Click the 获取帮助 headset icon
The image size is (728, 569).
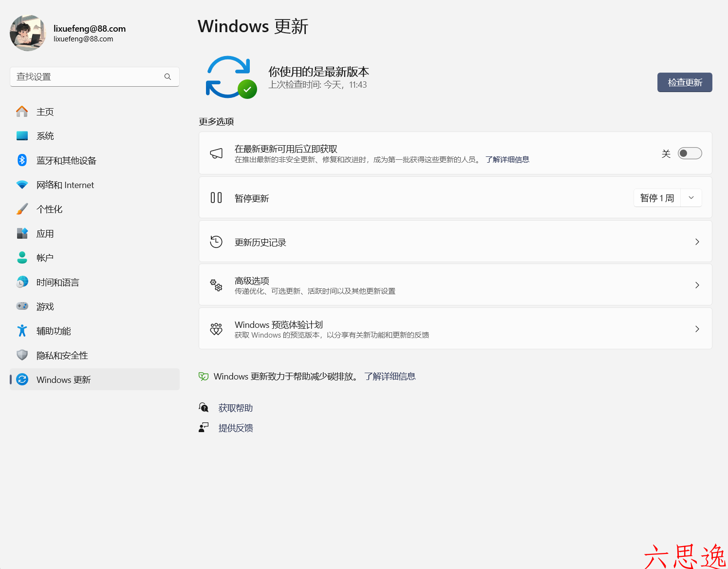click(204, 407)
